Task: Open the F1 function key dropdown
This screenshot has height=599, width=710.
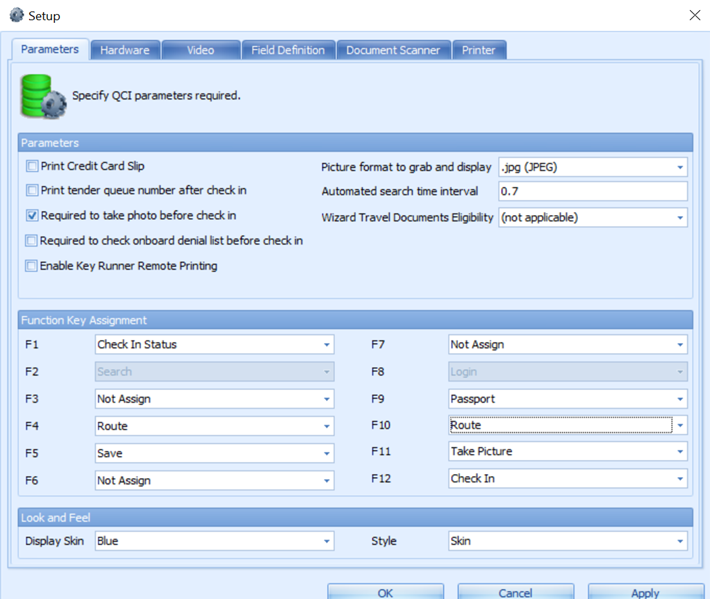Action: [215, 345]
